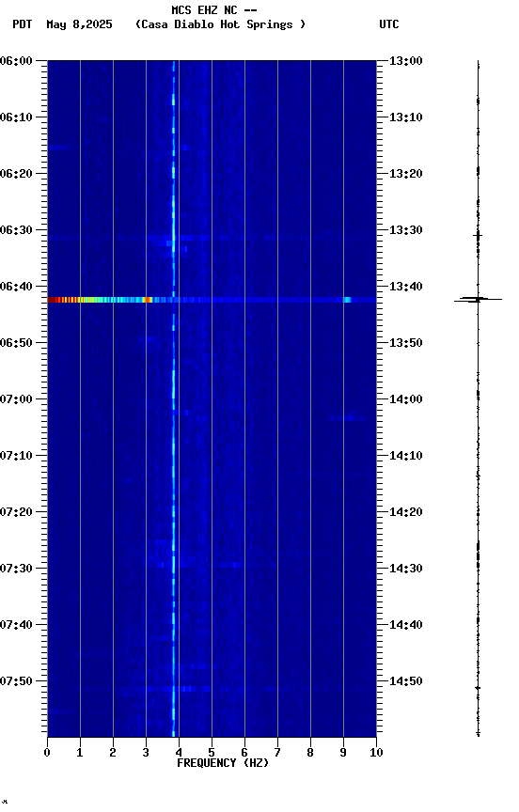
Task: Click the 07:00 PDT time label
Action: tap(16, 399)
